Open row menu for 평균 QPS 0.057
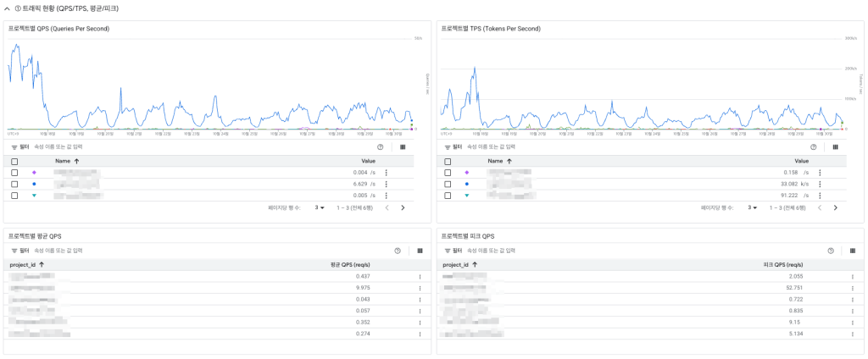This screenshot has width=868, height=359. click(420, 311)
